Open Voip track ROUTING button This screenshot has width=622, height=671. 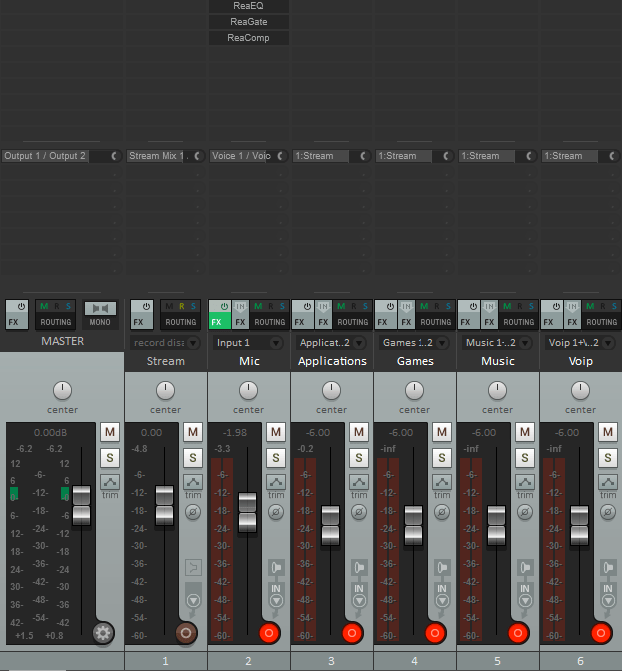(x=602, y=322)
